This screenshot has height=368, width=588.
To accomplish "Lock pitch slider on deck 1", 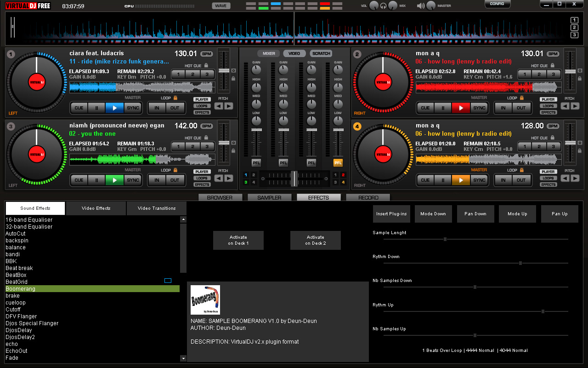I will click(233, 79).
